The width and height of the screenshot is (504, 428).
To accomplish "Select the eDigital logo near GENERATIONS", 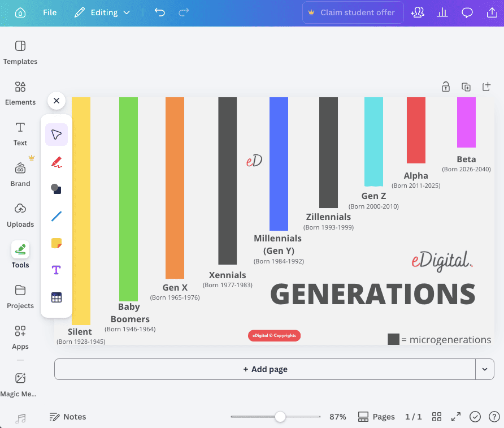I will pyautogui.click(x=442, y=261).
